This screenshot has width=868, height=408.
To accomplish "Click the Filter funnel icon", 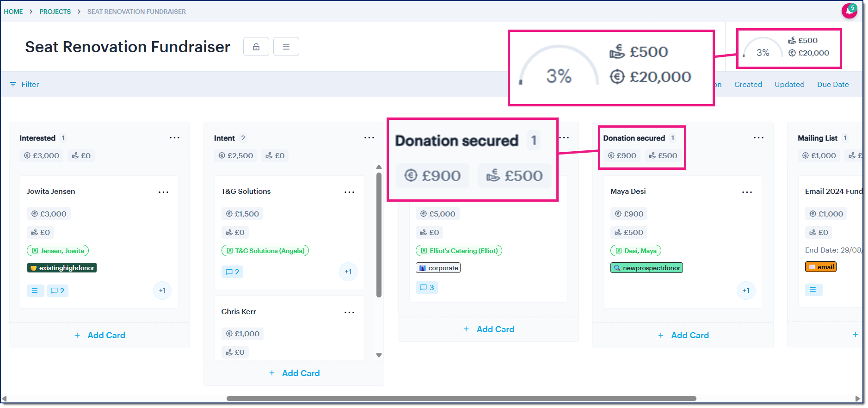I will coord(13,84).
